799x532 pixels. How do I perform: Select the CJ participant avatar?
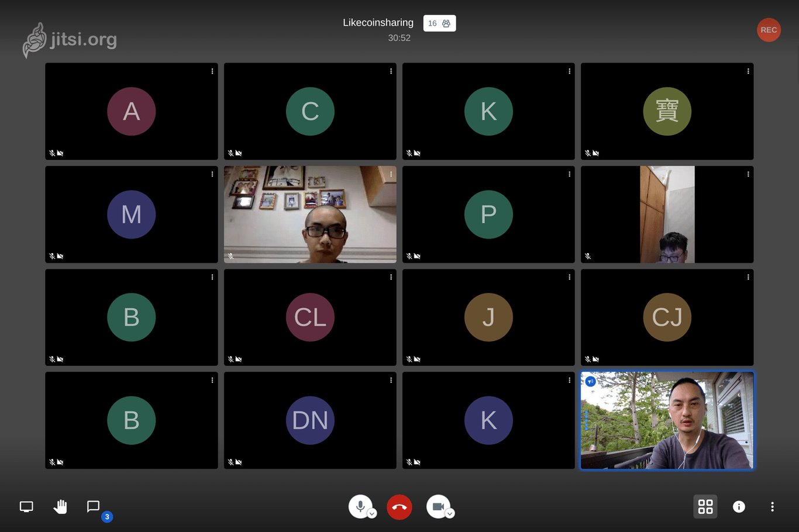(x=667, y=317)
